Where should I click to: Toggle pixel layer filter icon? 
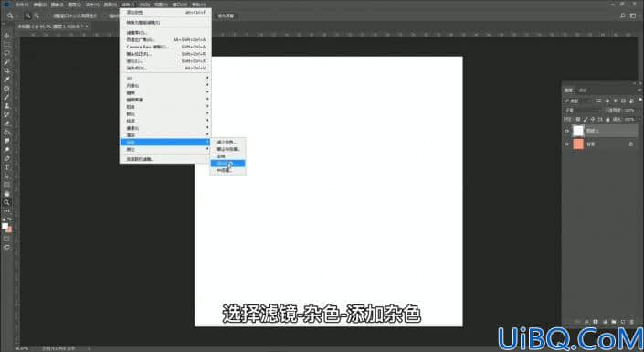point(599,101)
